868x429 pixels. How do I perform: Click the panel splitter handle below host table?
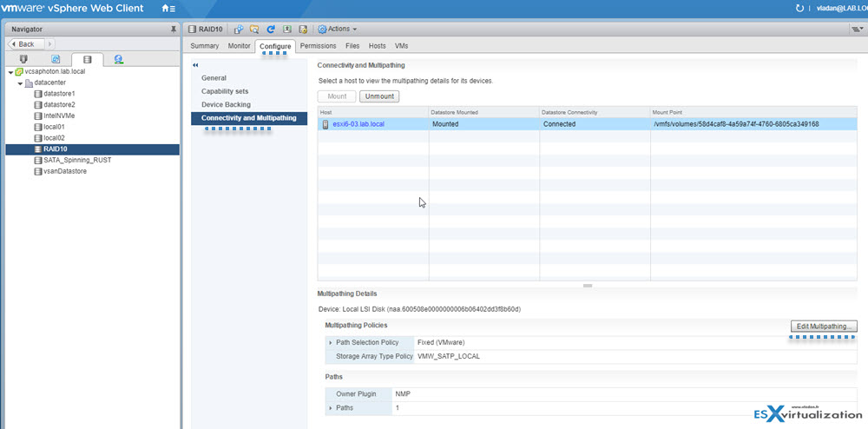pos(588,286)
